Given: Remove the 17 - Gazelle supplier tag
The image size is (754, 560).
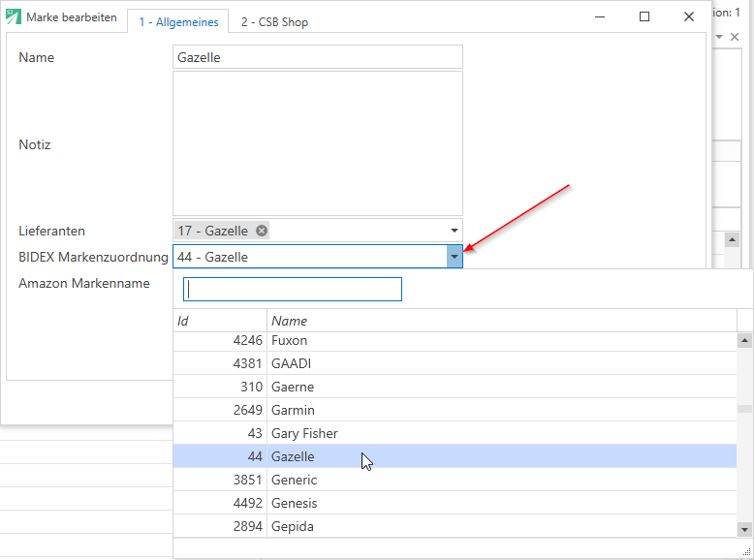Looking at the screenshot, I should [262, 231].
